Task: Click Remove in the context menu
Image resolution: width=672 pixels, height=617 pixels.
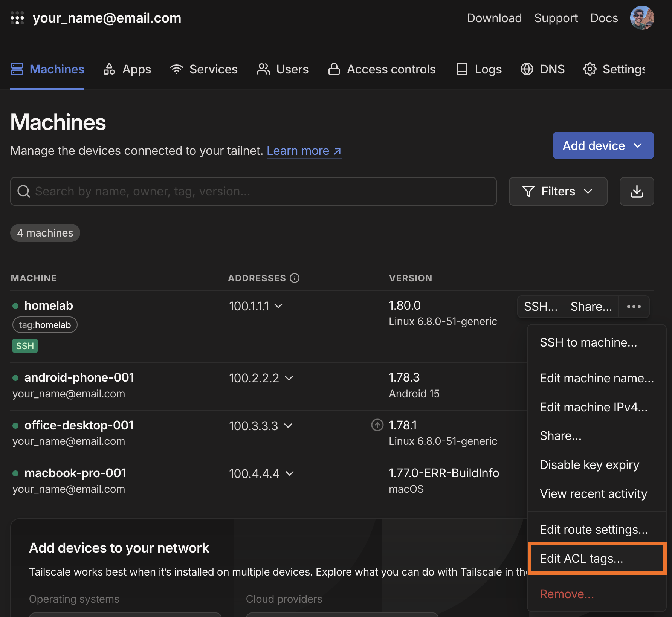Action: click(567, 594)
